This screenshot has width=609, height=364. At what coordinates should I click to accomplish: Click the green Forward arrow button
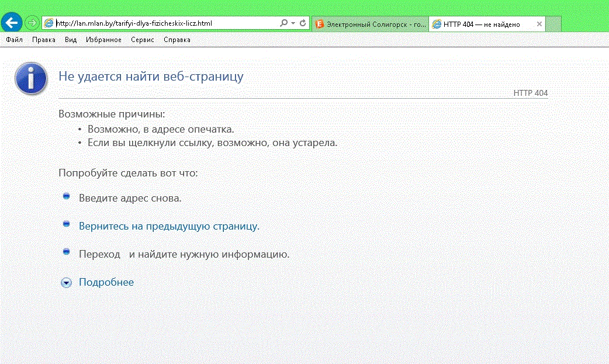(32, 23)
